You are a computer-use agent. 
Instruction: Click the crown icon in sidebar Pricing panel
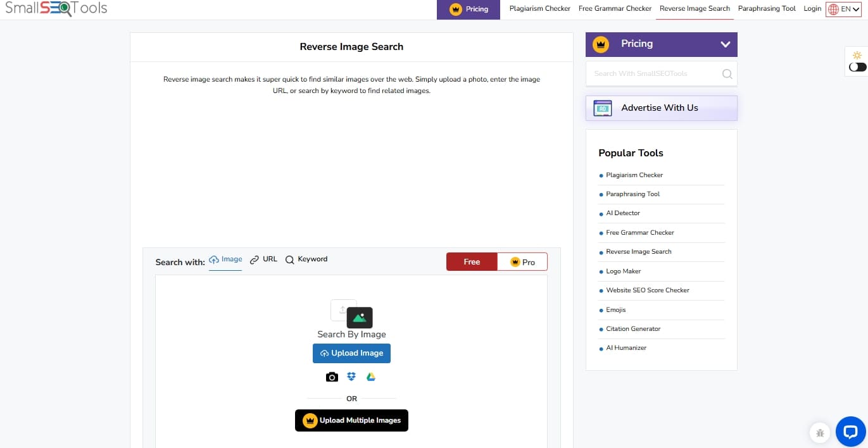pos(601,44)
